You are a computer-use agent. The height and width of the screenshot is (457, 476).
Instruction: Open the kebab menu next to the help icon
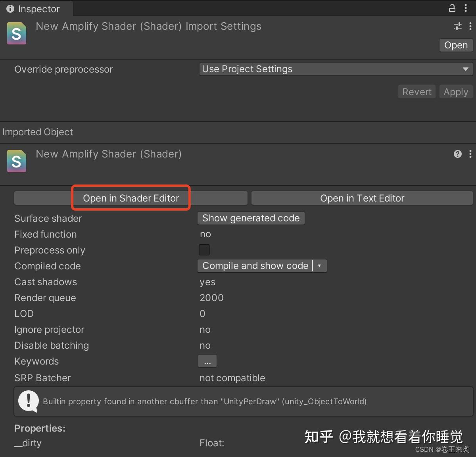coord(470,154)
